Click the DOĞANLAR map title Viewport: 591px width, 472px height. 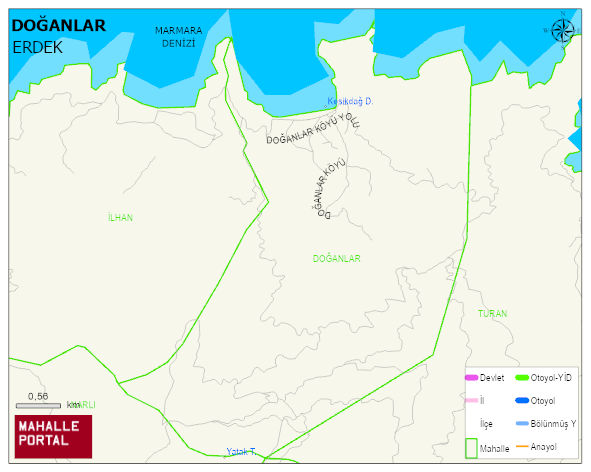tap(59, 26)
